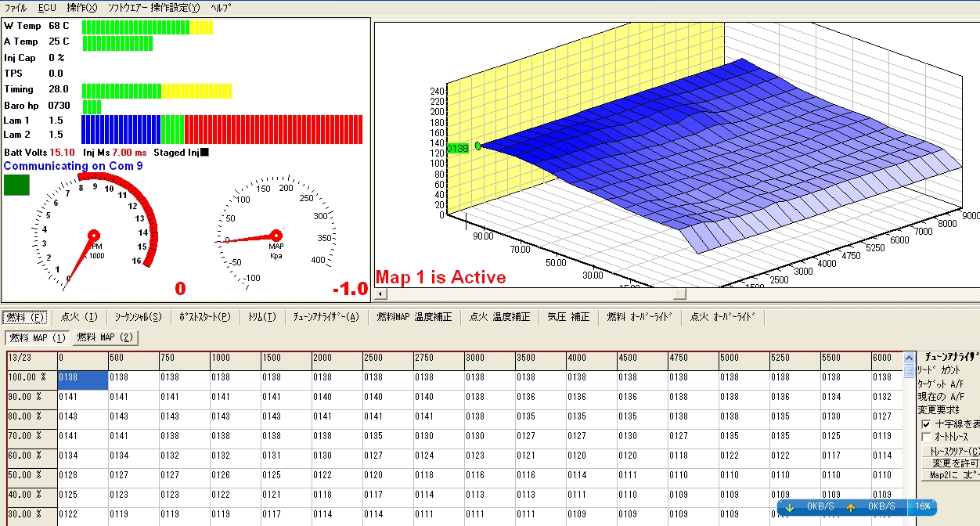This screenshot has height=526, width=980.
Task: Switch to the 燃料 (F) tab
Action: 27,317
